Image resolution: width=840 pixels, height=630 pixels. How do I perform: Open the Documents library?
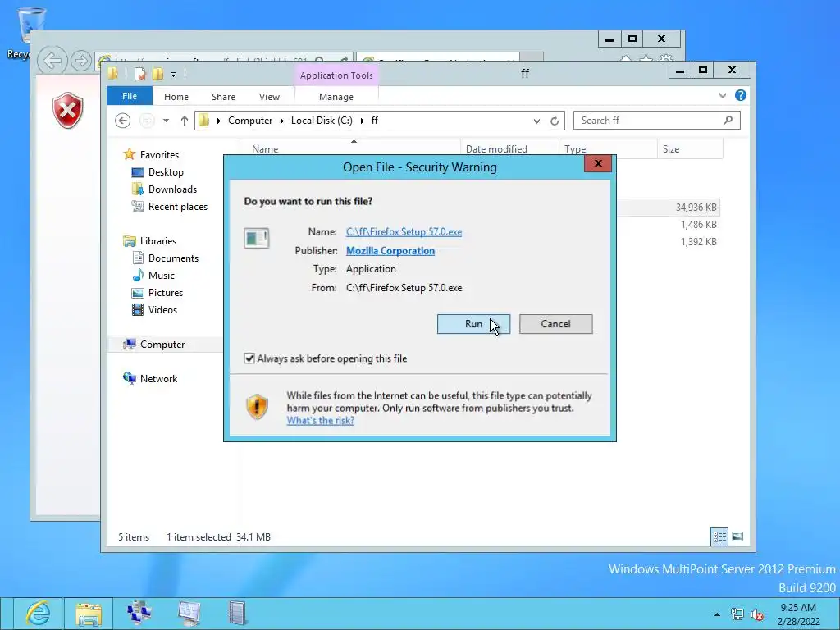point(173,258)
